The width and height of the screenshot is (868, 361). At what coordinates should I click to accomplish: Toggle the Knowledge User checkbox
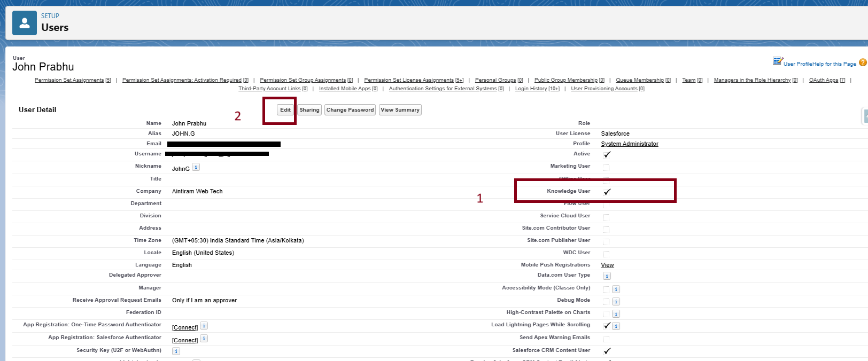(607, 192)
